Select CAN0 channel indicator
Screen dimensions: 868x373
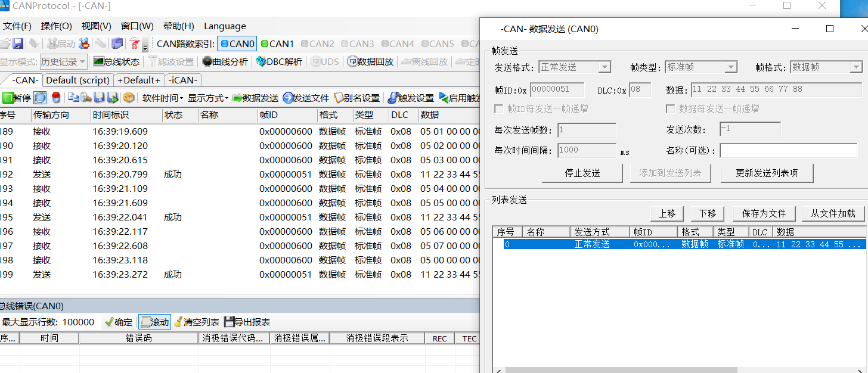tap(237, 43)
